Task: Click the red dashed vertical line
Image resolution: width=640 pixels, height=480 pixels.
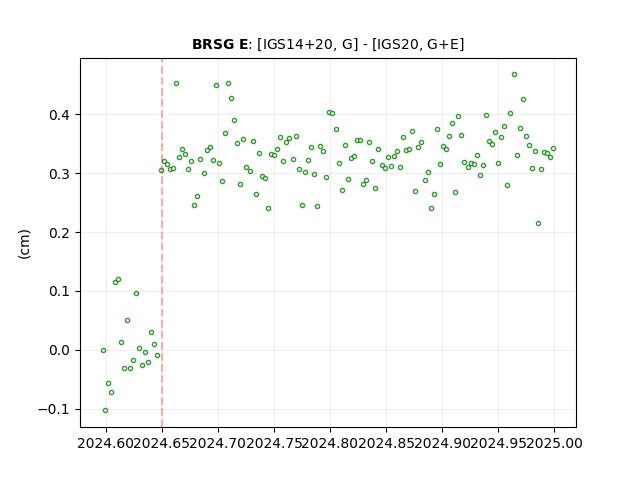Action: (x=162, y=243)
